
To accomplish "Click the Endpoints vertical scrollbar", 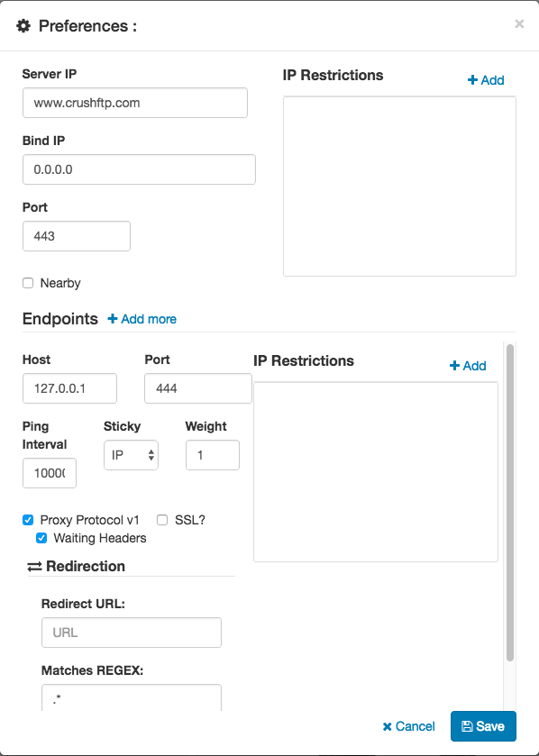I will click(510, 501).
